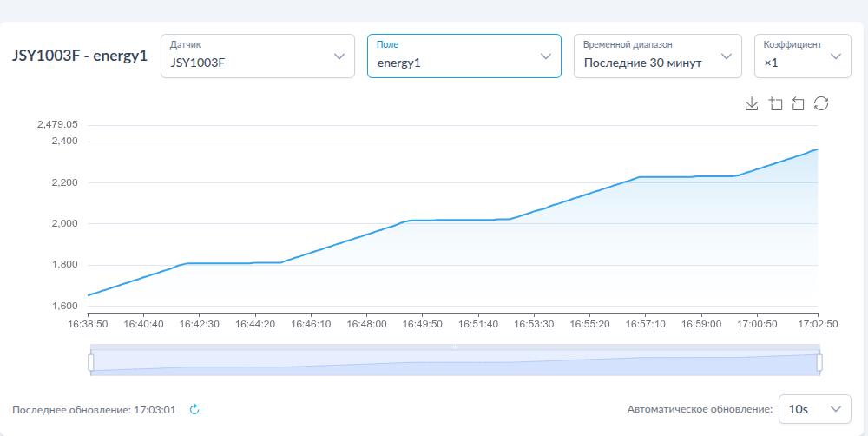Refresh data next to last update time
Screen dimensions: 868x436
point(194,409)
